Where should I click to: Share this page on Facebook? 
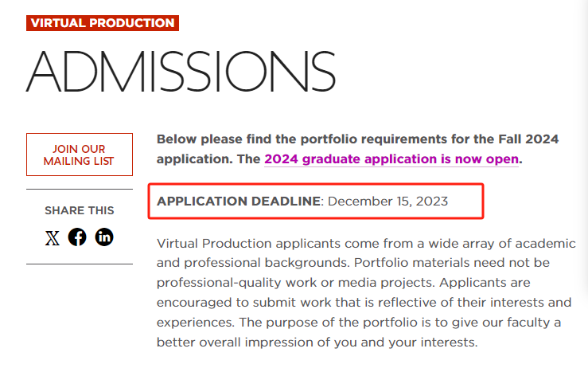(x=77, y=237)
